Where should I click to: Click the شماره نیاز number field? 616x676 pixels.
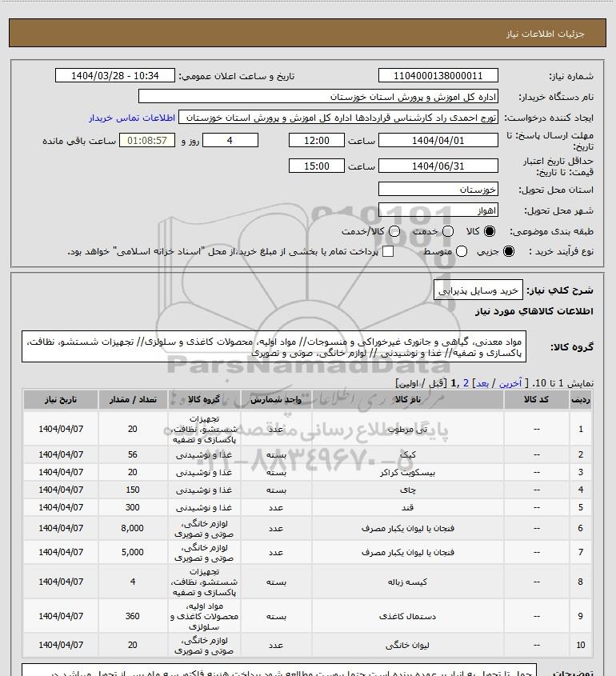coord(438,75)
